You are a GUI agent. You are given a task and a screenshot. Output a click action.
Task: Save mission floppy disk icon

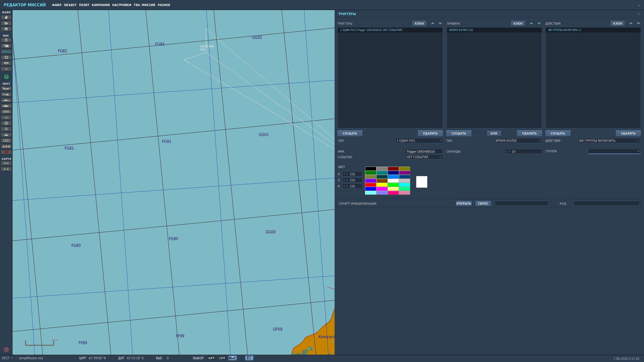coord(6,29)
